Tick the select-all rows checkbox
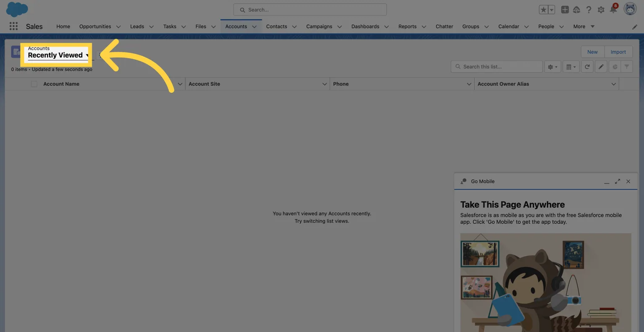 coord(34,84)
